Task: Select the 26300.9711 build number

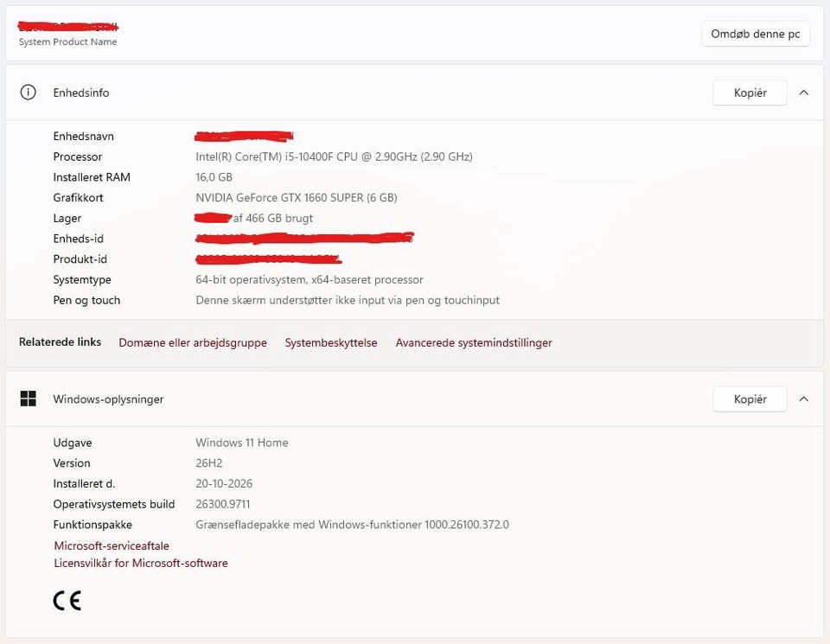Action: (x=223, y=504)
